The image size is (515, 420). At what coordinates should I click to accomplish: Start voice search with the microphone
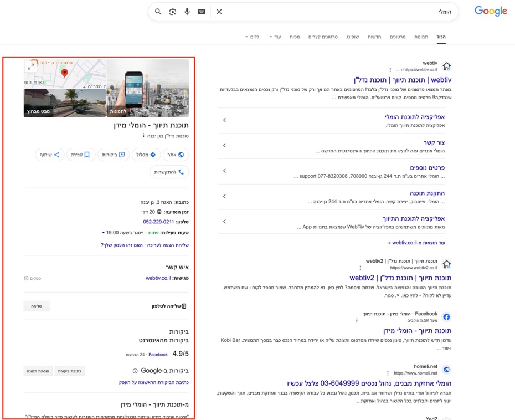click(187, 12)
